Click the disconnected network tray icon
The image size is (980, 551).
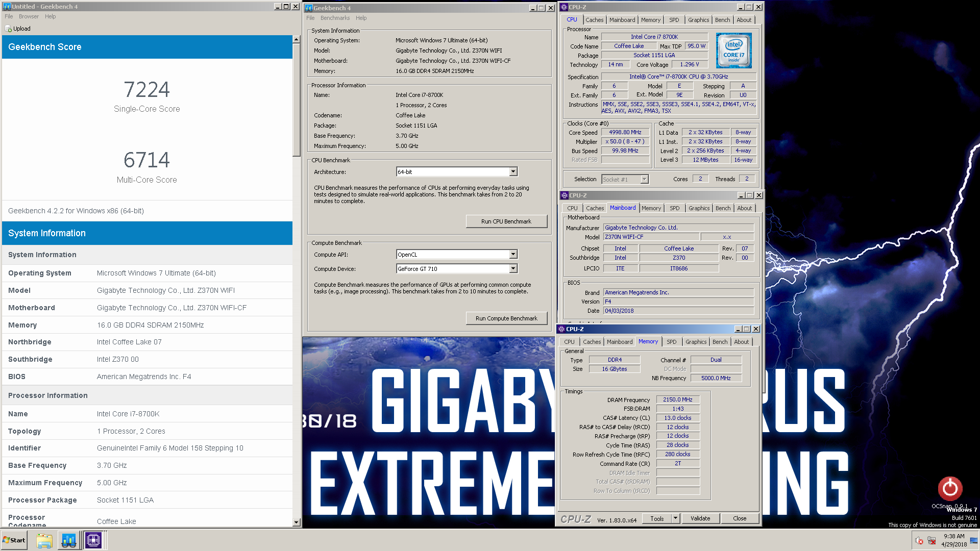(932, 540)
